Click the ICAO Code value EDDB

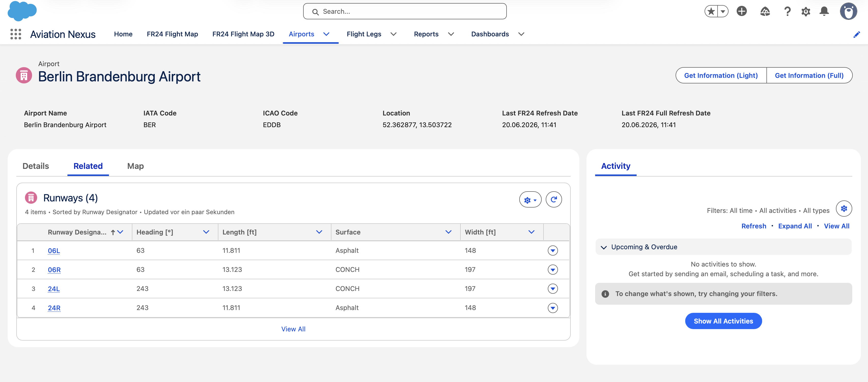pyautogui.click(x=272, y=125)
